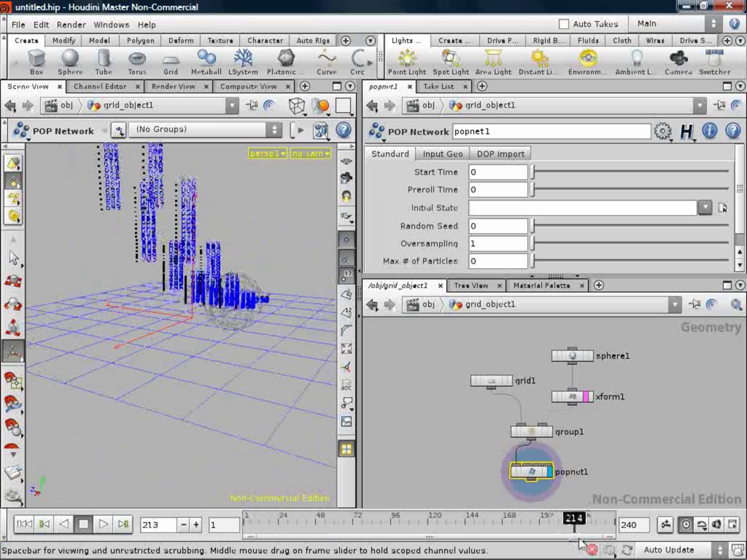Open the Render menu
This screenshot has width=747, height=560.
point(71,25)
